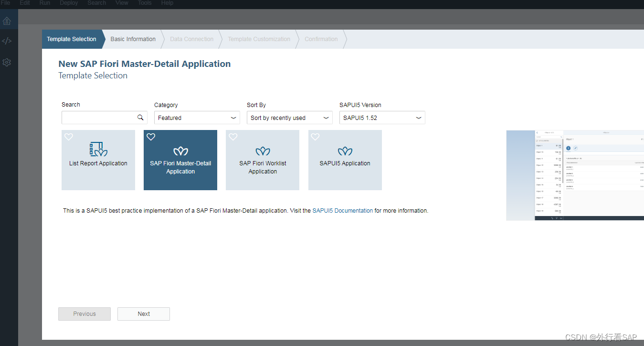Go to Template Customization wizard step

click(x=259, y=39)
